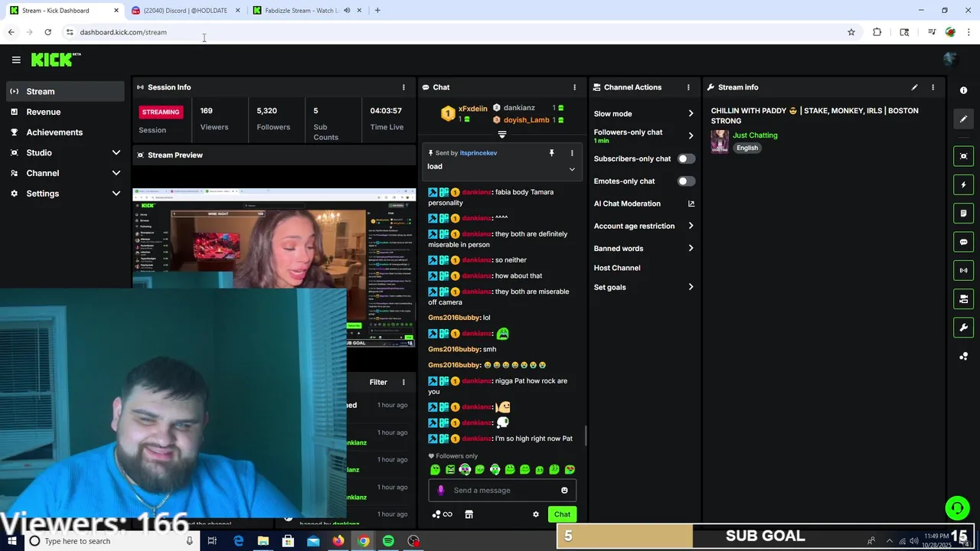Click the three-dots icon at sidebar bottom
Screen dimensions: 980x551
click(x=963, y=357)
